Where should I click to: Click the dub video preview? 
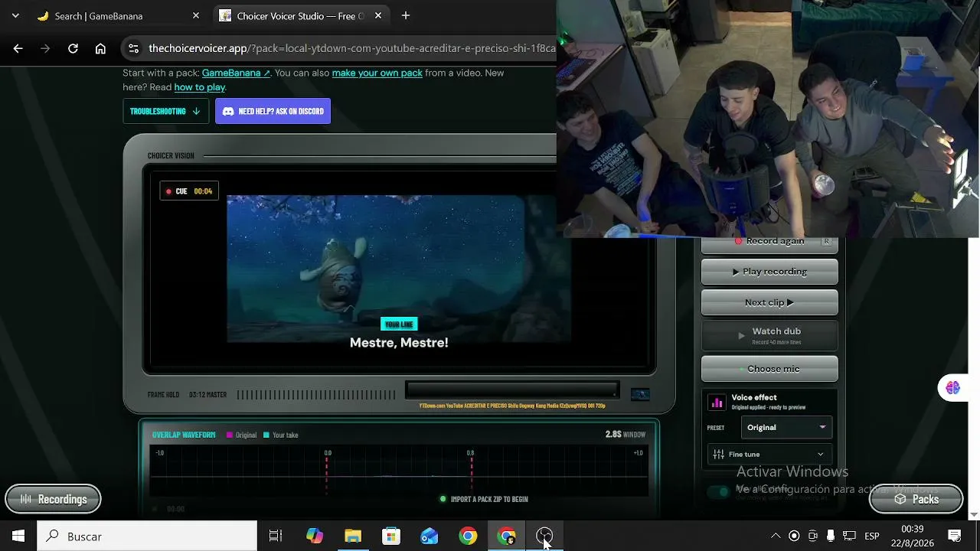click(398, 268)
